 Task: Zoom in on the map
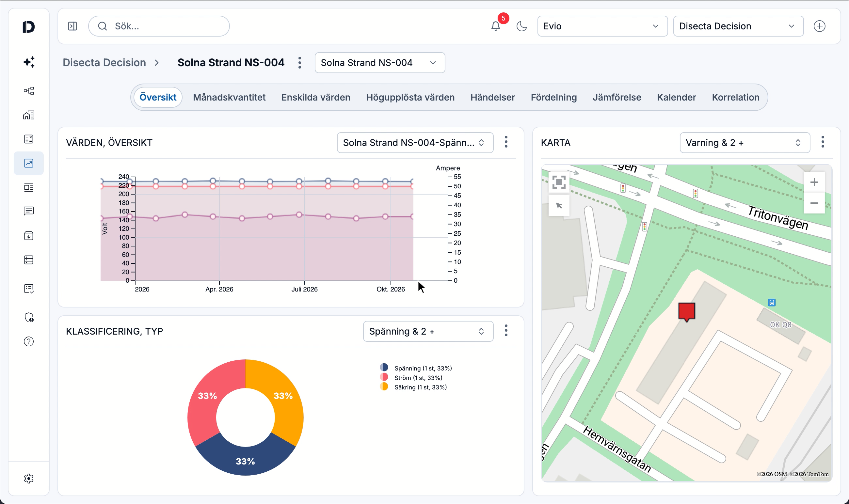click(x=814, y=182)
